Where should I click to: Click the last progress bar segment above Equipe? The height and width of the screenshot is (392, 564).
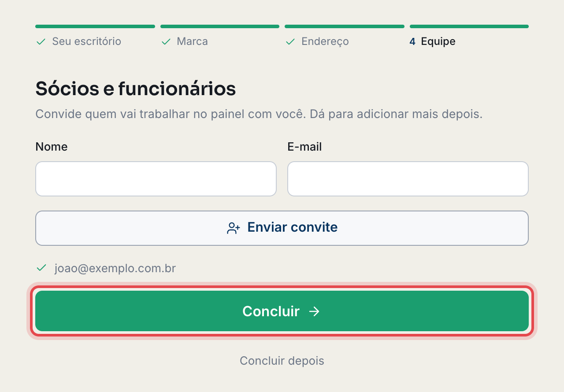[x=469, y=26]
